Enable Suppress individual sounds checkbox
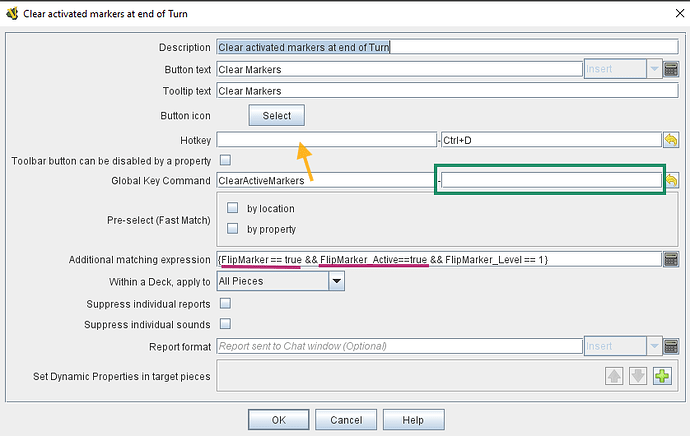The image size is (690, 436). click(225, 324)
